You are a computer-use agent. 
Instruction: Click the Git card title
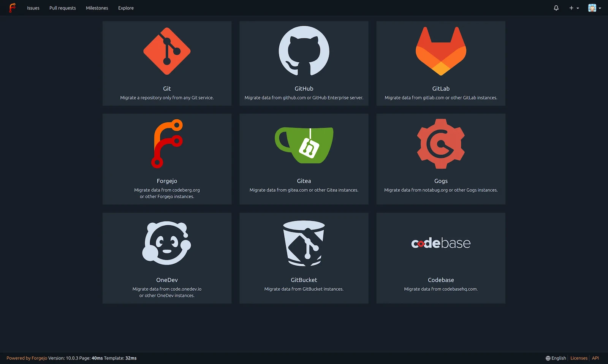point(167,89)
